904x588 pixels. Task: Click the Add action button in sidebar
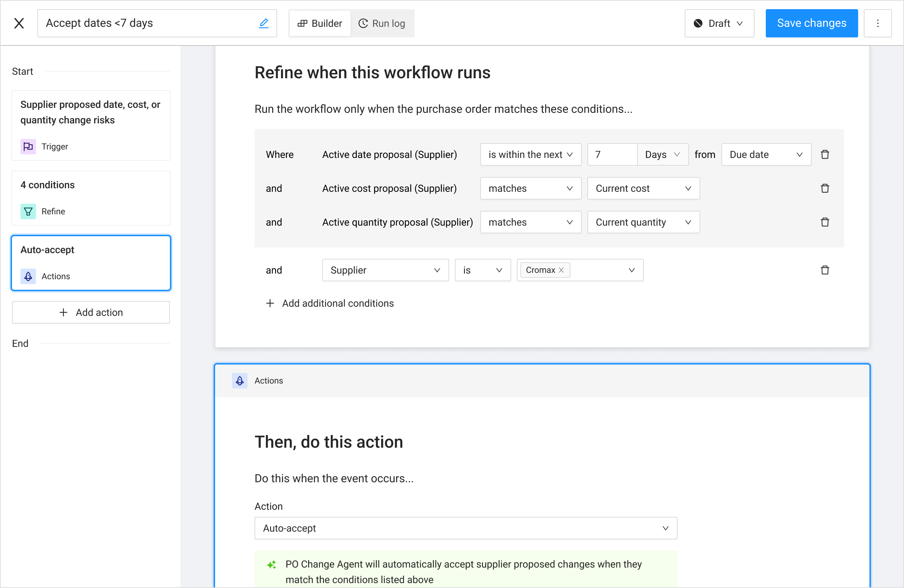(x=91, y=312)
